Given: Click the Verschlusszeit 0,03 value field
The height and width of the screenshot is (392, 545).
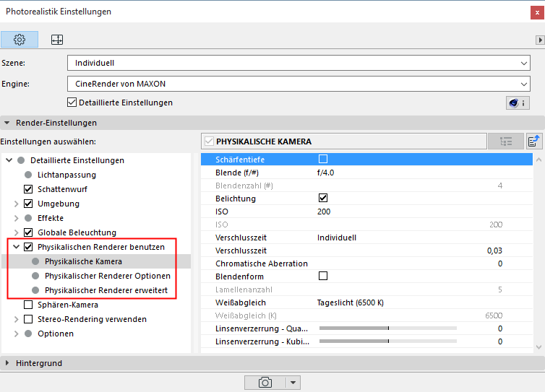Looking at the screenshot, I should pyautogui.click(x=494, y=251).
